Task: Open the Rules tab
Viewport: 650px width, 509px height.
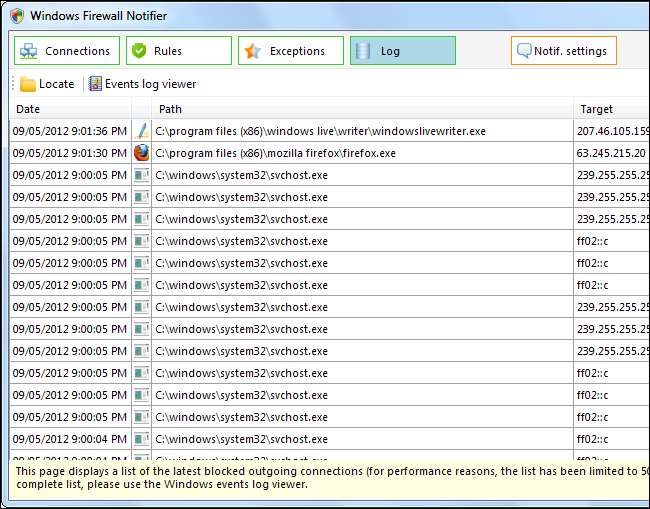Action: 178,51
